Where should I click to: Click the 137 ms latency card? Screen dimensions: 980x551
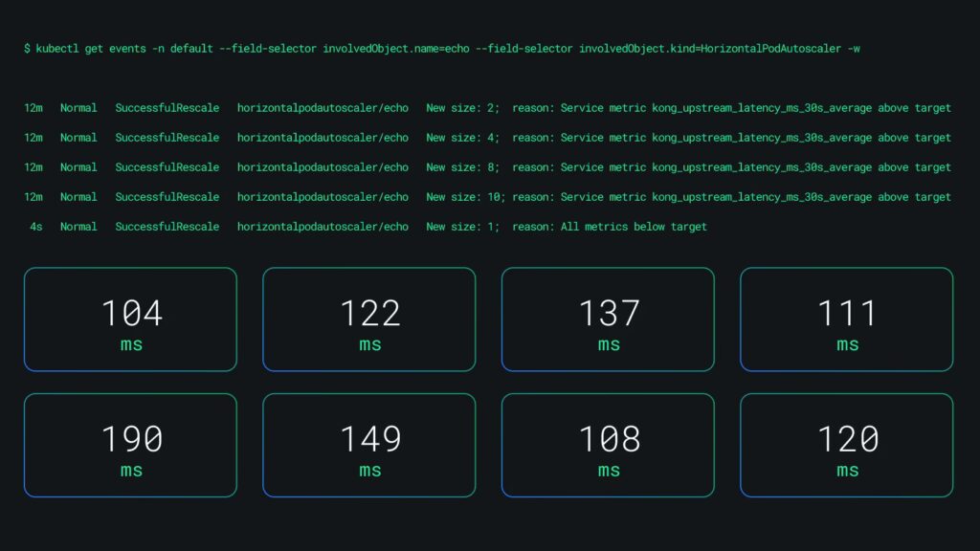click(x=608, y=320)
